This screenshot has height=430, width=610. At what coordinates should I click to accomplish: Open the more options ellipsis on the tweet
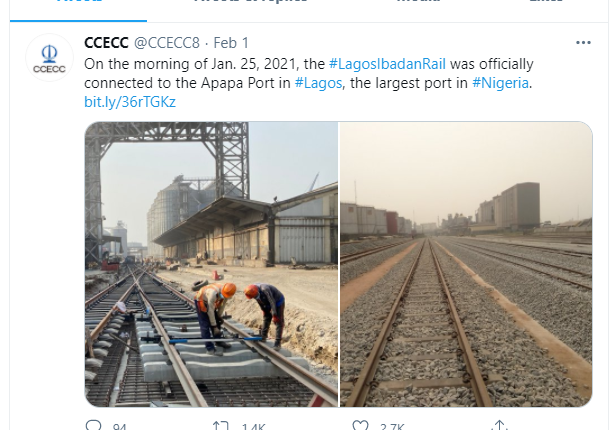584,44
